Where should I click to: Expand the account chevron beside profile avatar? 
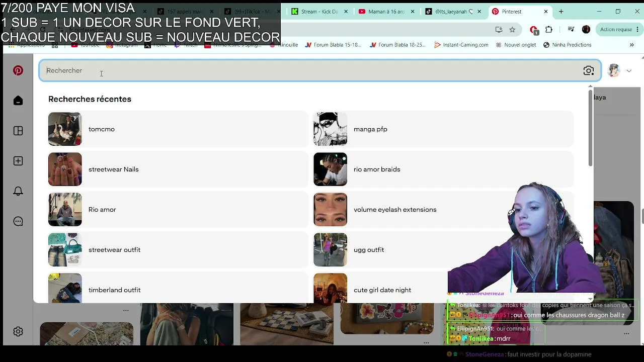point(629,71)
